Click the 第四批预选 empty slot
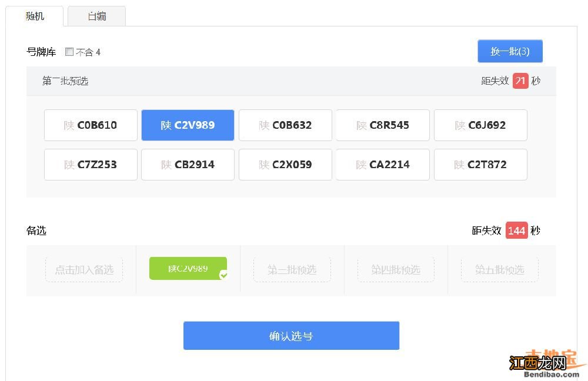Screen dimensions: 588x381 coord(396,270)
